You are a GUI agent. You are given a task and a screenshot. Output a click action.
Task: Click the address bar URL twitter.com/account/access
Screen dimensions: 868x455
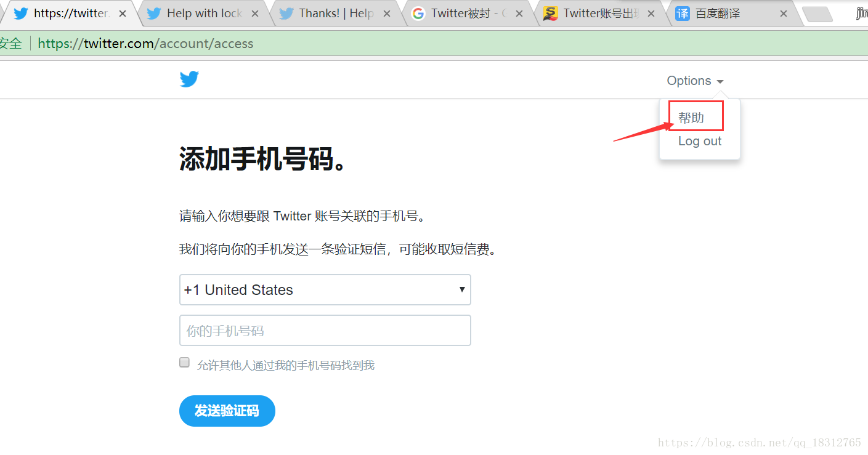145,43
